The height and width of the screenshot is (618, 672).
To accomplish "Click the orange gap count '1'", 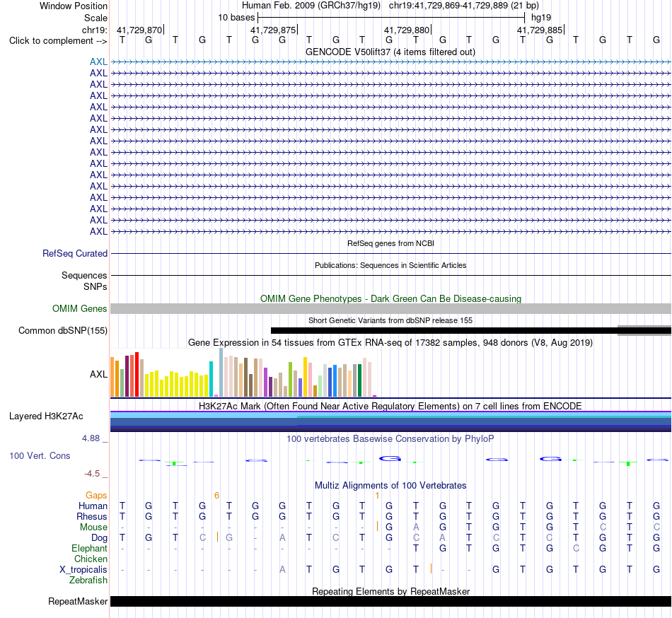I will click(x=377, y=496).
